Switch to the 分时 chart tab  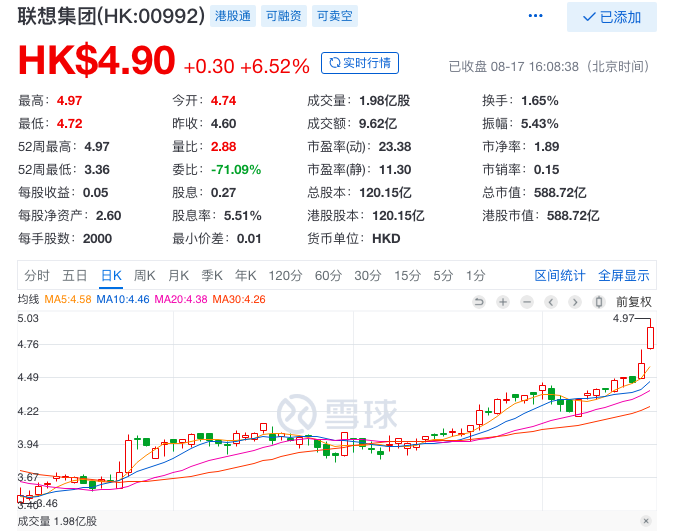pyautogui.click(x=37, y=276)
